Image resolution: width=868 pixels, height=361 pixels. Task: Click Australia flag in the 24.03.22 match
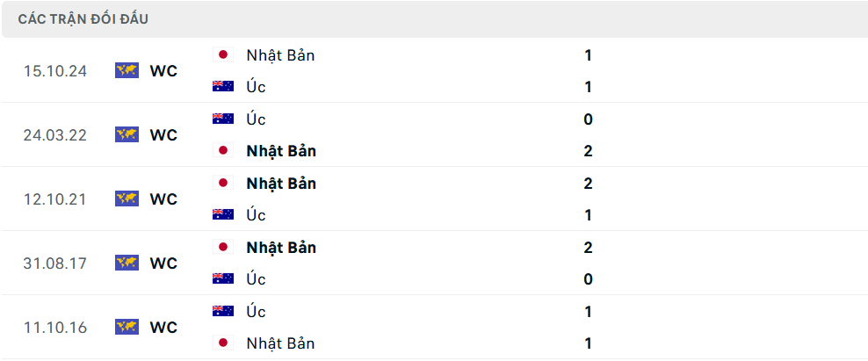(223, 119)
